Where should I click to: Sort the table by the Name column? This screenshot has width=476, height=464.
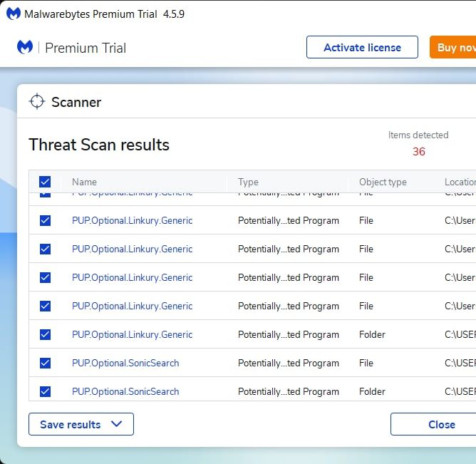84,182
